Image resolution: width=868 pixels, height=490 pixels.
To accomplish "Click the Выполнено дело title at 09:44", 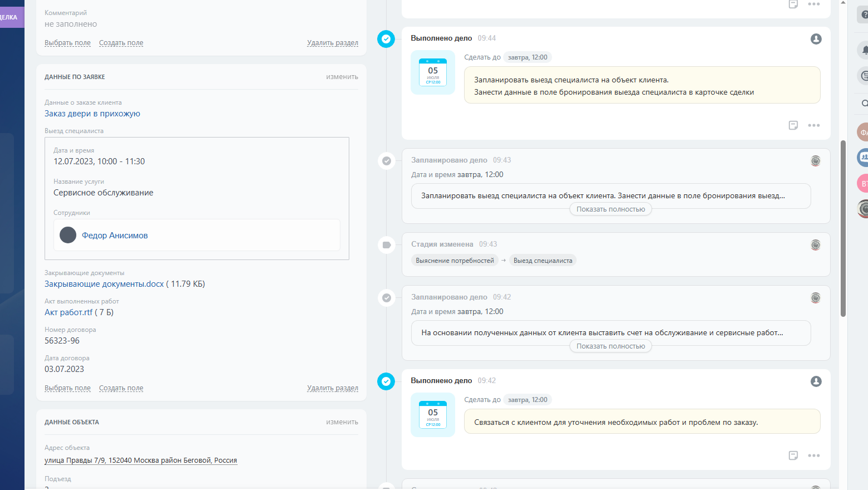I will coord(441,38).
